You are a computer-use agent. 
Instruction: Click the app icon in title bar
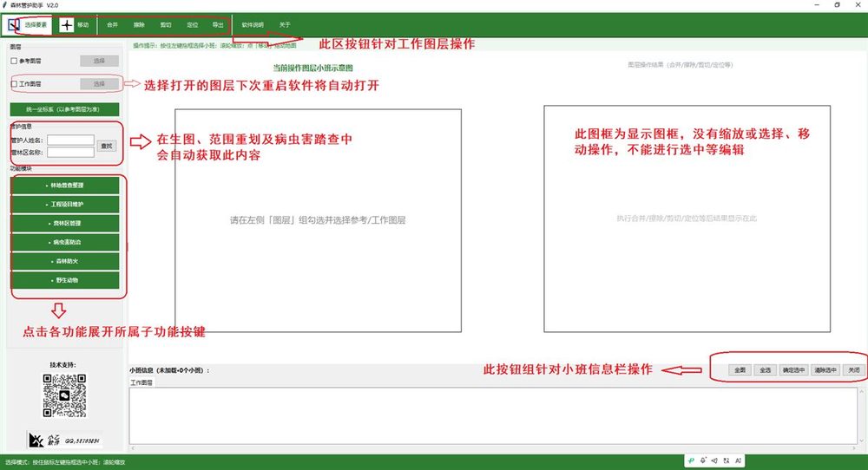(5, 5)
